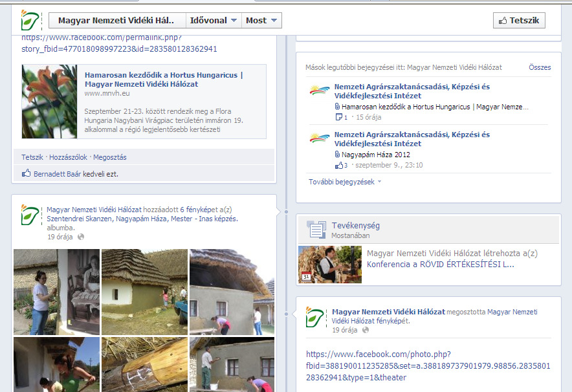Open bold Magyar Nemzeti Vidéki Hálózat link in shared post
The image size is (572, 392).
388,312
